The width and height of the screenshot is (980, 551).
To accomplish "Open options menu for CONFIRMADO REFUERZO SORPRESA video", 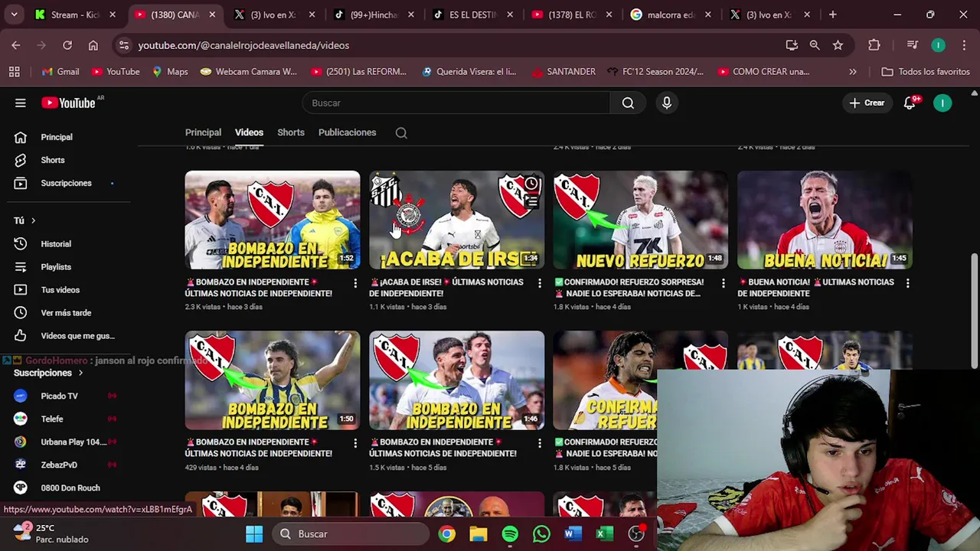I will tap(724, 283).
